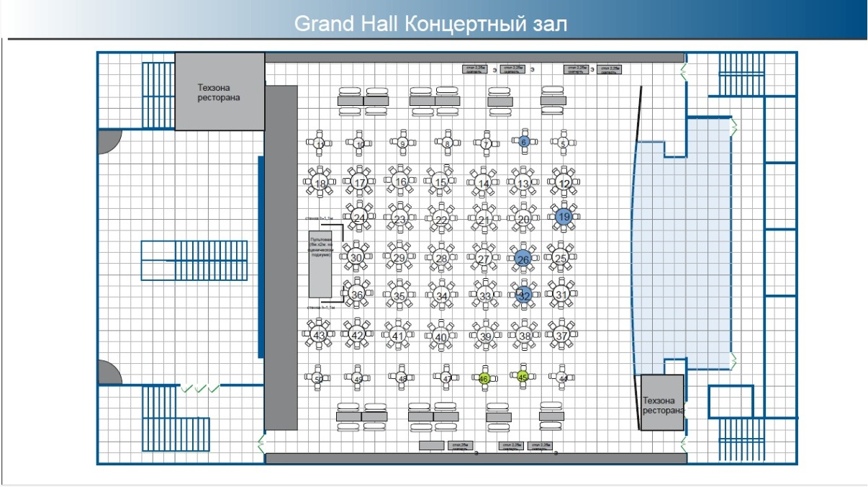Image resolution: width=868 pixels, height=487 pixels.
Task: Pick table 37 near the stage
Action: coord(562,336)
